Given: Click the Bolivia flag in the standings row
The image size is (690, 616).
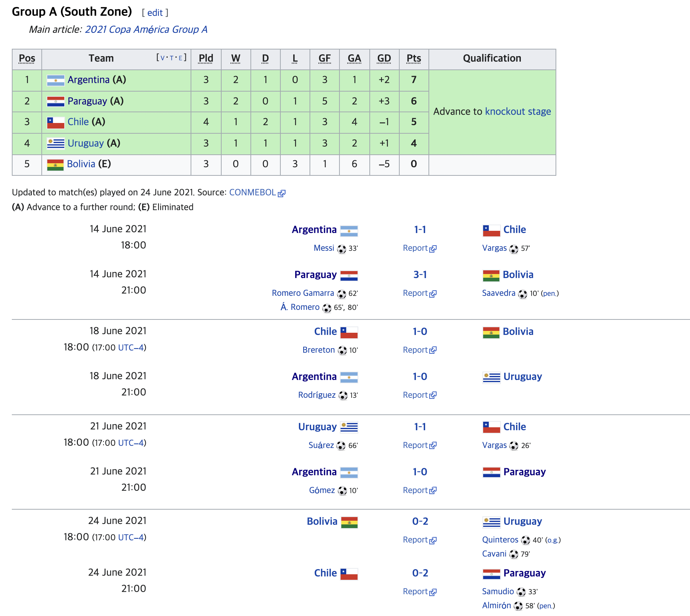Looking at the screenshot, I should point(55,164).
